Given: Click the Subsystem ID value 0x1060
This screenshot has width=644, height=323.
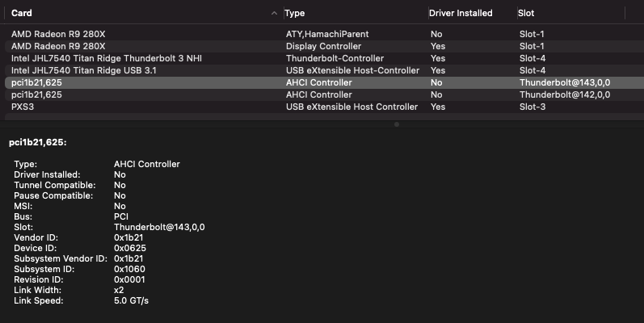Looking at the screenshot, I should point(129,269).
